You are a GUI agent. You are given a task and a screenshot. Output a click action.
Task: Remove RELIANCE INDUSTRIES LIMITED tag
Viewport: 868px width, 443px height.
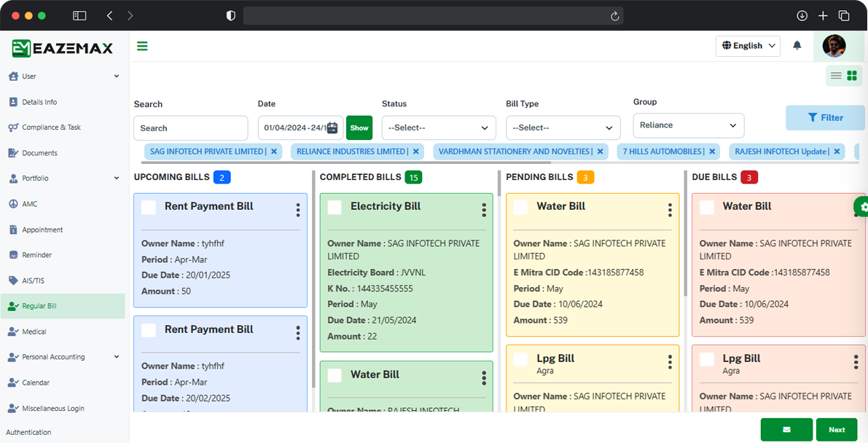(415, 151)
